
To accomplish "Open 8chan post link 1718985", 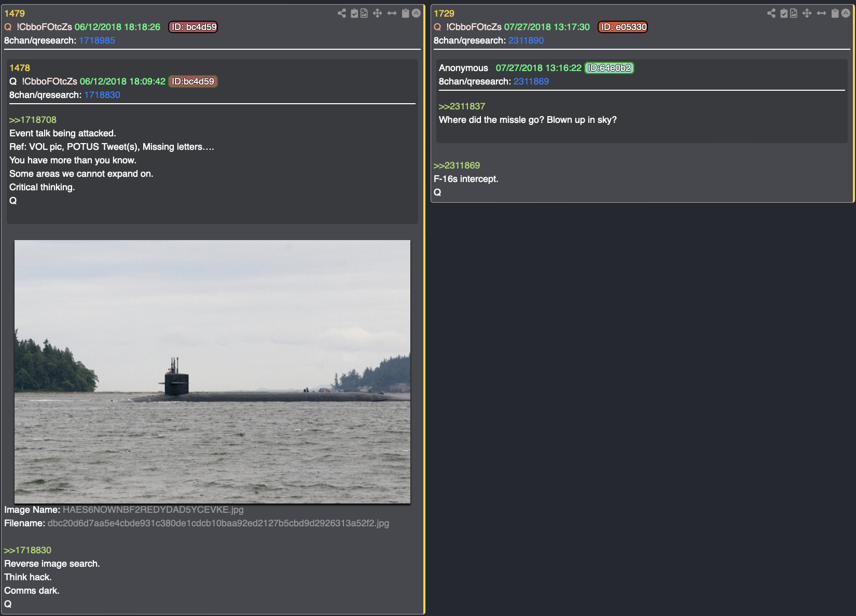I will click(x=97, y=40).
